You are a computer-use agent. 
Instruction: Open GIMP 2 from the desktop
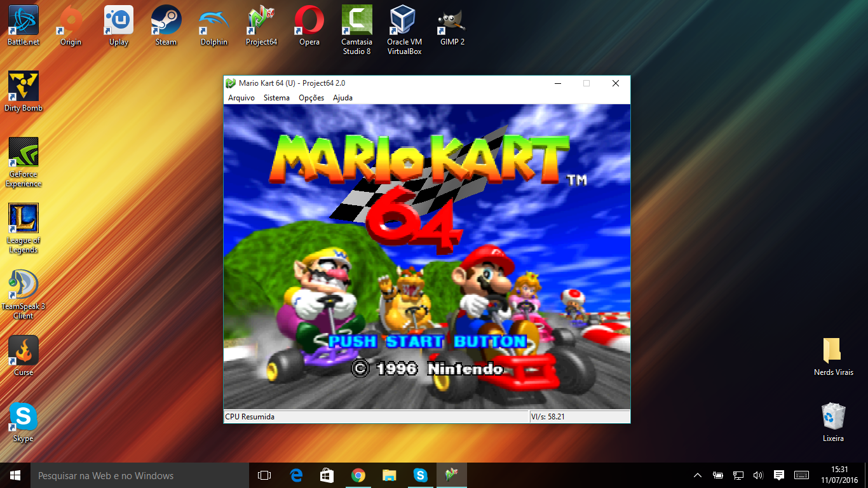451,19
